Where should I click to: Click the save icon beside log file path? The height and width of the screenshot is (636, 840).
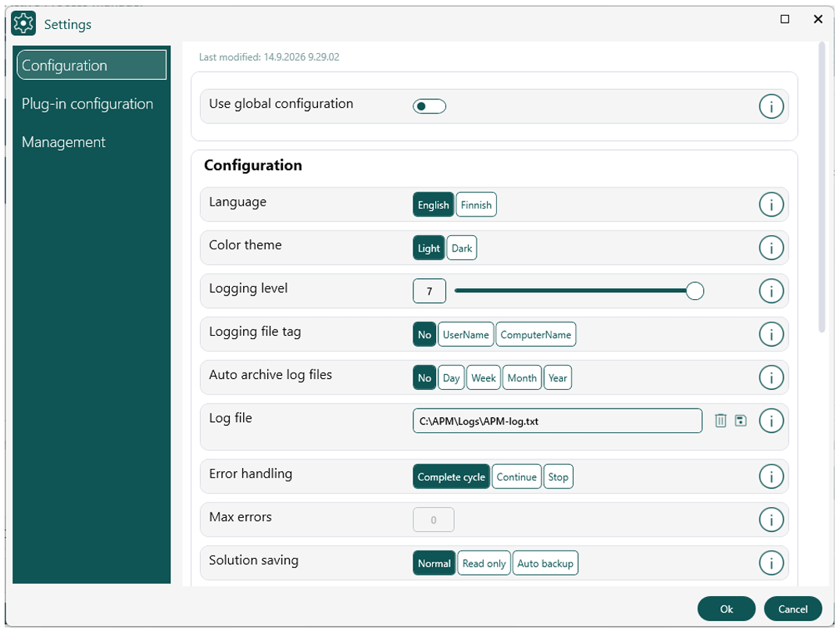click(740, 420)
